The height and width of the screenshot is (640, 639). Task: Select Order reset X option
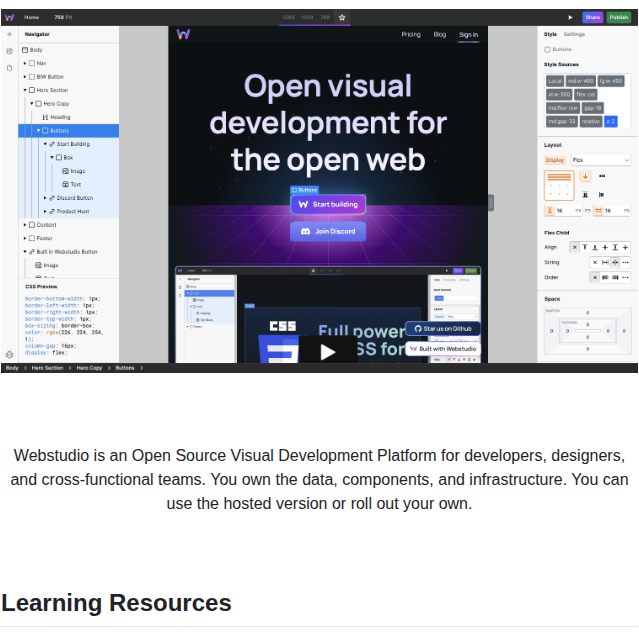point(595,278)
